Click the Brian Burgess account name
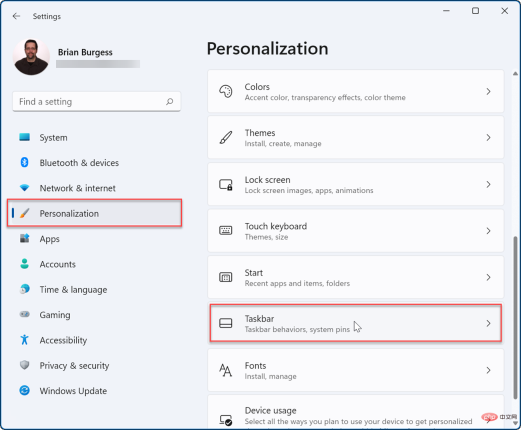 pos(85,52)
